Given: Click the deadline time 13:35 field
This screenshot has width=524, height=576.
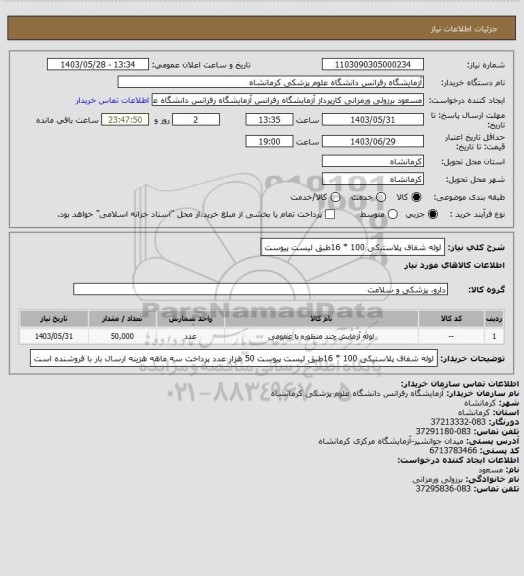Looking at the screenshot, I should [269, 120].
